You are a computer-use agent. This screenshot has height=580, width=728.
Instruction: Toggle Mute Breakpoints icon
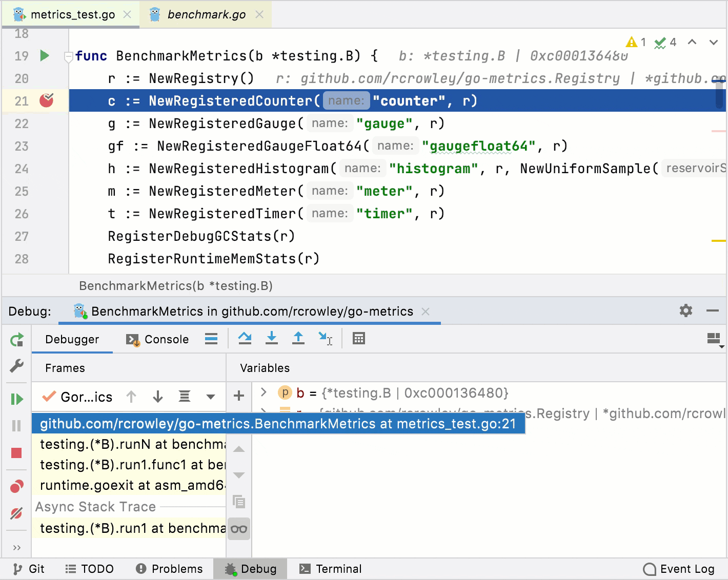click(17, 513)
